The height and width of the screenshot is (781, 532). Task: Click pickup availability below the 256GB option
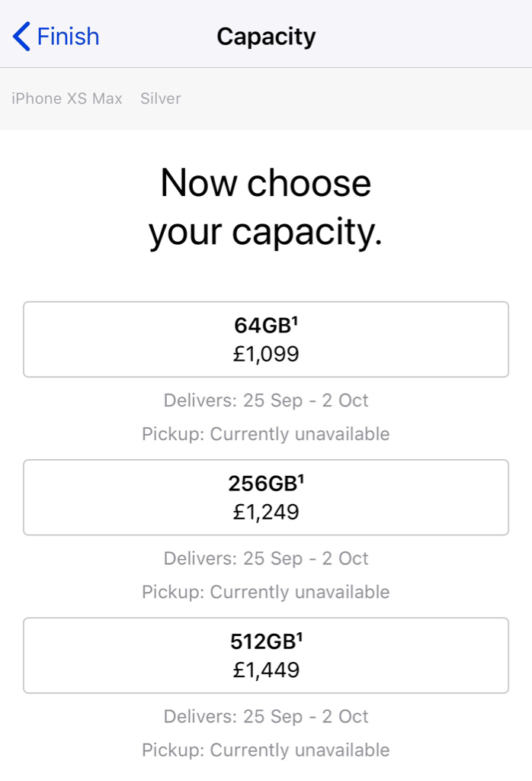(x=266, y=592)
